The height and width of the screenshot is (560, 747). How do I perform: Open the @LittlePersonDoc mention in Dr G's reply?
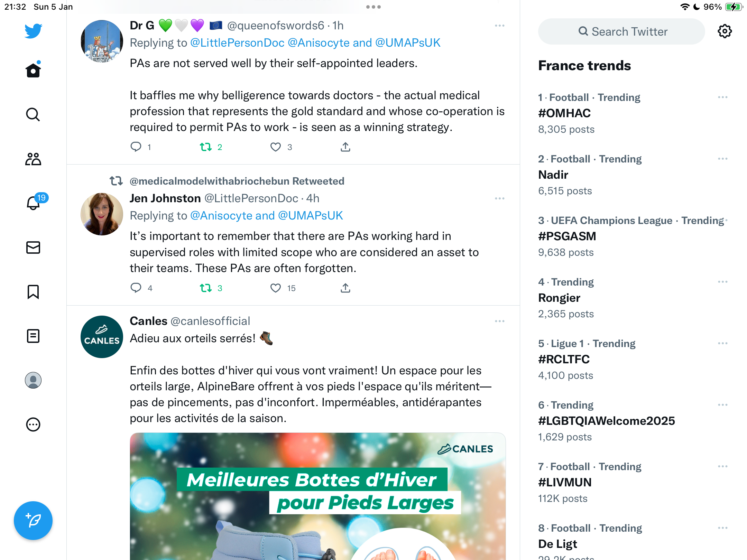point(237,43)
